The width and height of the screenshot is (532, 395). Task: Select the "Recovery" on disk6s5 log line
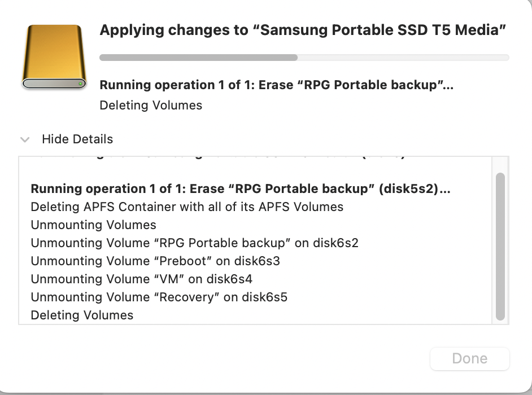click(159, 297)
